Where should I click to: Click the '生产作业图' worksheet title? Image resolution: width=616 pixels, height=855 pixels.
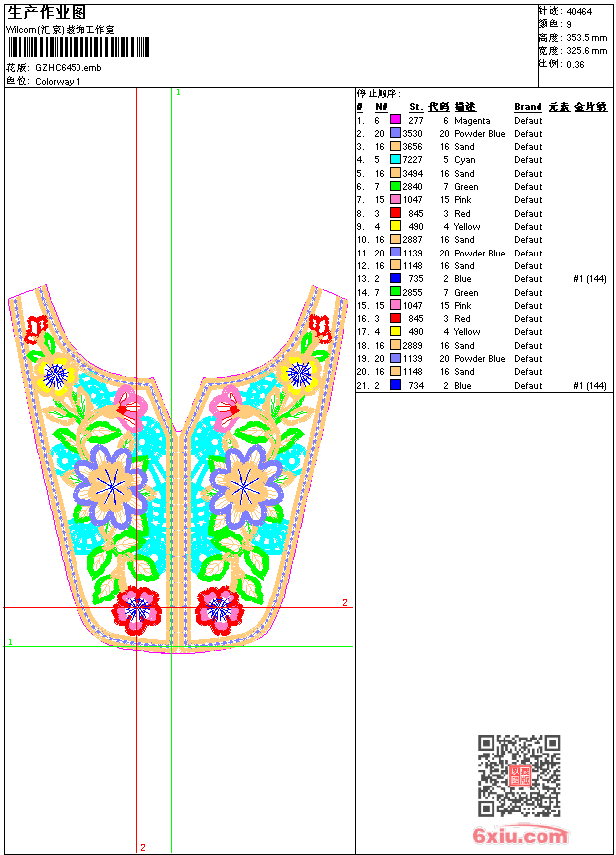[47, 13]
